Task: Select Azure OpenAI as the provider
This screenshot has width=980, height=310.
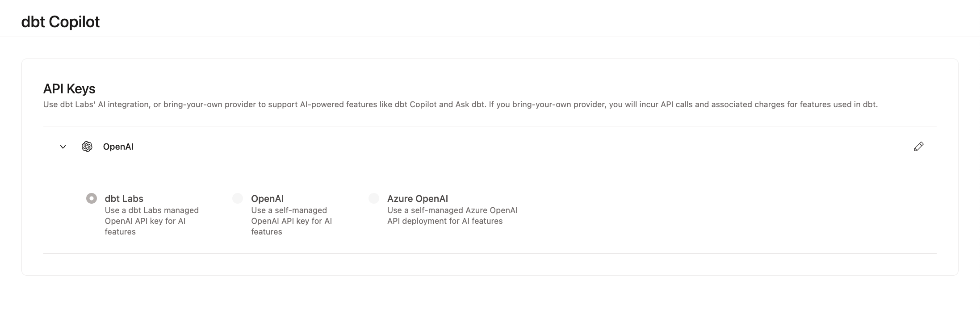Action: coord(373,198)
